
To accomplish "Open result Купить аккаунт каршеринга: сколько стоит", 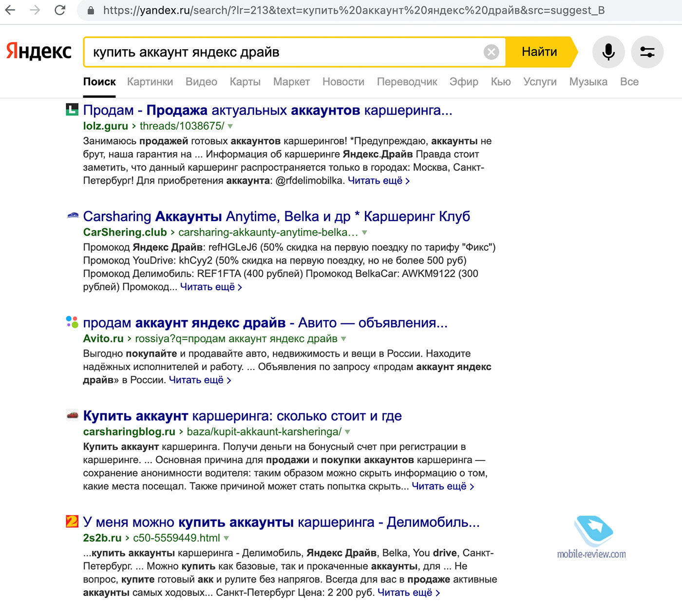I will point(243,416).
